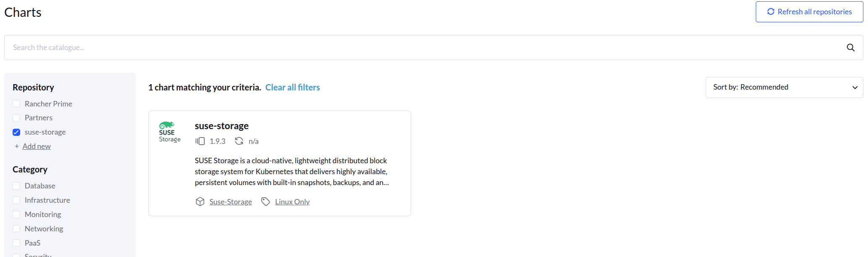
Task: Click the sort dropdown chevron arrow
Action: click(x=855, y=87)
